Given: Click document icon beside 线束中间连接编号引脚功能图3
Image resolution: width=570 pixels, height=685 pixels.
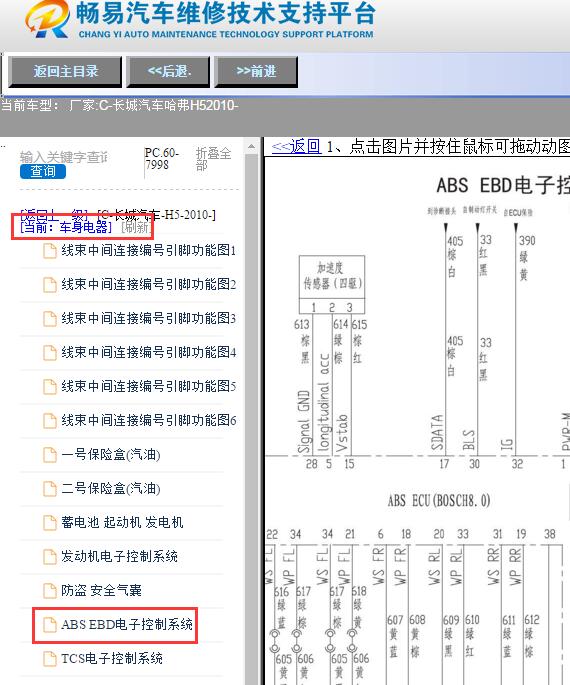Looking at the screenshot, I should pyautogui.click(x=50, y=319).
